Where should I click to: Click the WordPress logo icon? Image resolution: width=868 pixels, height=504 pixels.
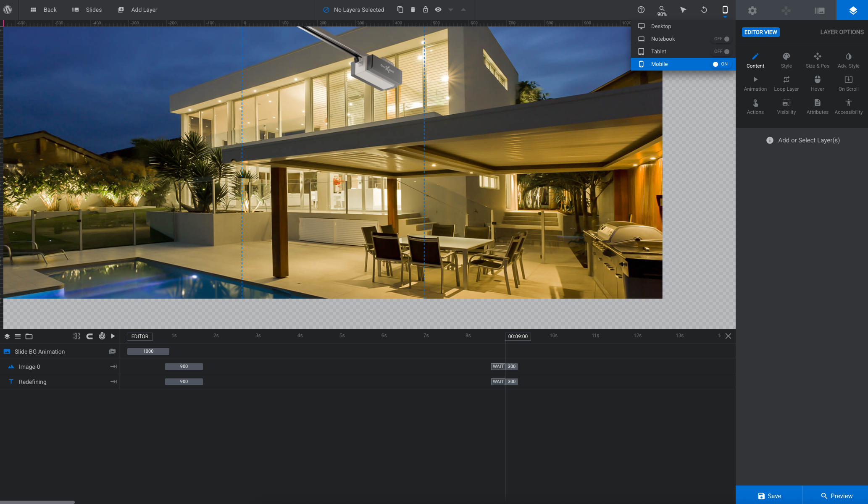click(8, 10)
